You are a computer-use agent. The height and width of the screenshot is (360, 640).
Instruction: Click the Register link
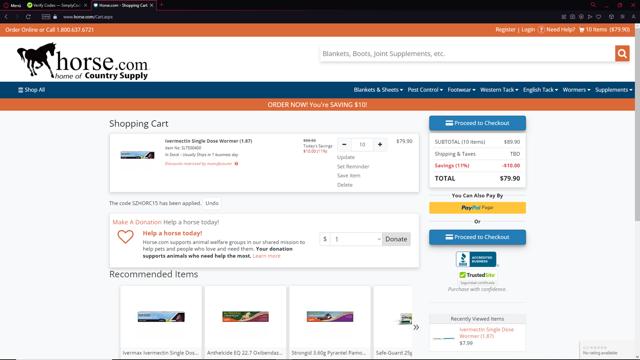click(x=505, y=30)
